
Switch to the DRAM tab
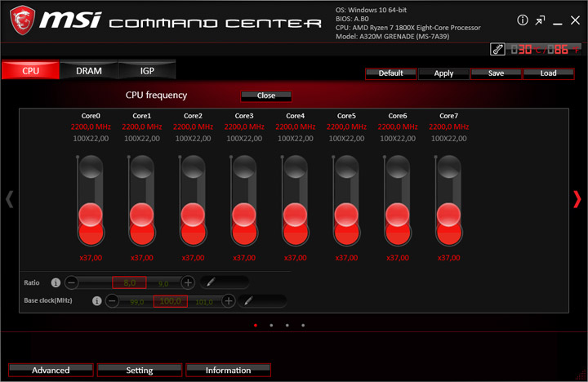pos(89,70)
